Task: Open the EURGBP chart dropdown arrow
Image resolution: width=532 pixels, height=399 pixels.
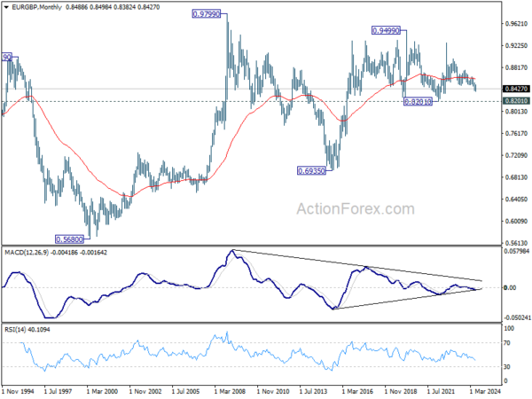Action: click(x=6, y=7)
